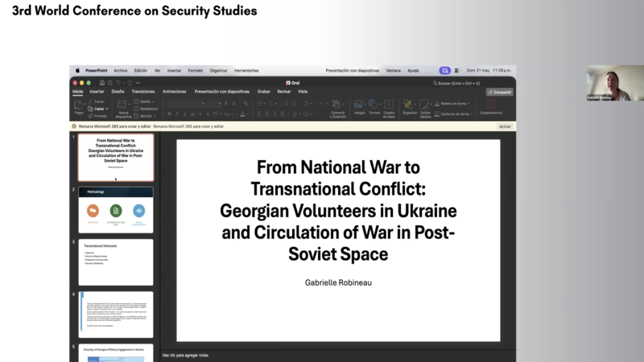Decrease font size with the smaller A
Image resolution: width=644 pixels, height=362 pixels.
point(233,104)
